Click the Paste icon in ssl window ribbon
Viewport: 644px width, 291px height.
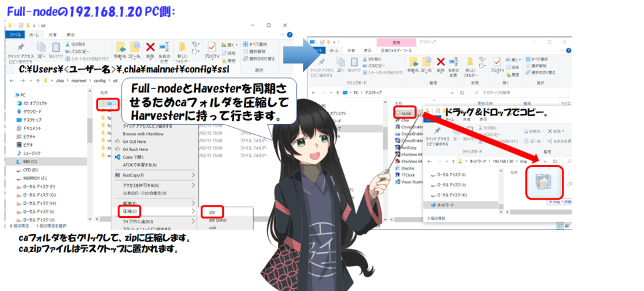(x=56, y=47)
